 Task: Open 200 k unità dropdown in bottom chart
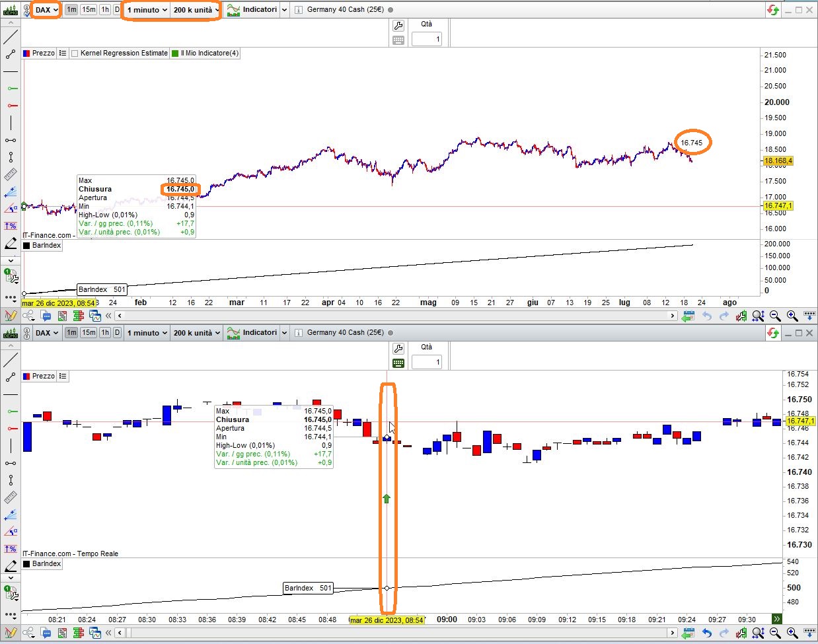tap(196, 333)
